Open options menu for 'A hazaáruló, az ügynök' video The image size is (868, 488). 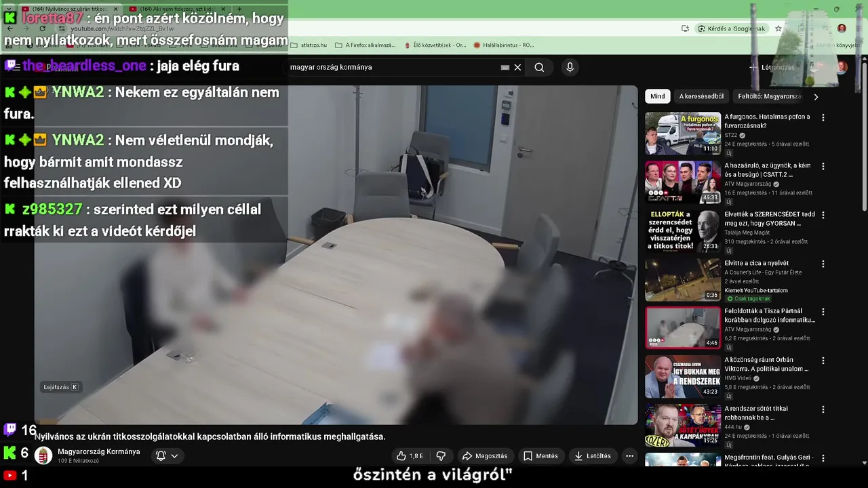[823, 166]
